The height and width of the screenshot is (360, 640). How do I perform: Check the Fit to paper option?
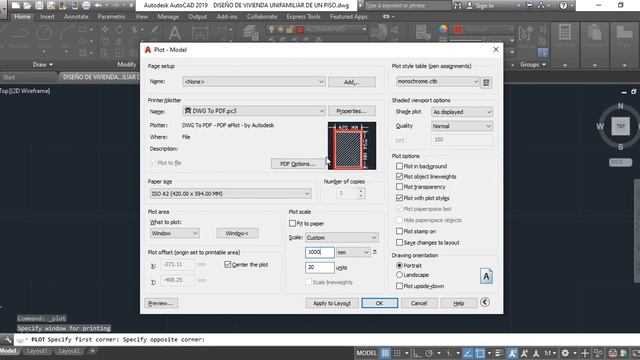(x=292, y=223)
